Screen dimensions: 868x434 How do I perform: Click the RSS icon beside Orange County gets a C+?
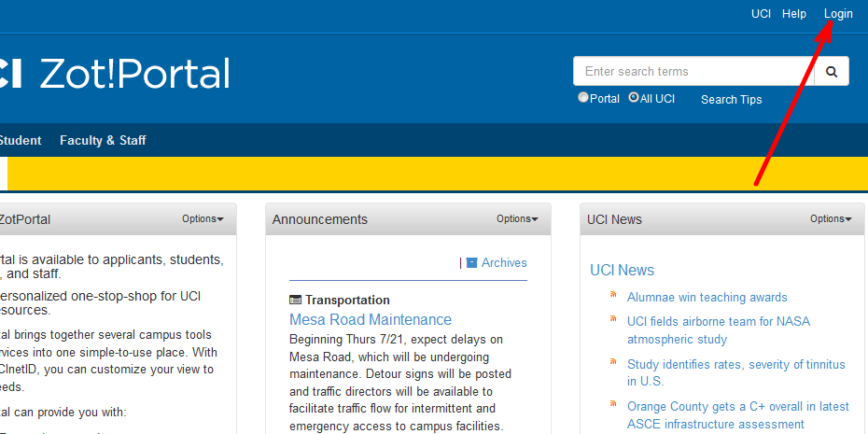pyautogui.click(x=613, y=403)
